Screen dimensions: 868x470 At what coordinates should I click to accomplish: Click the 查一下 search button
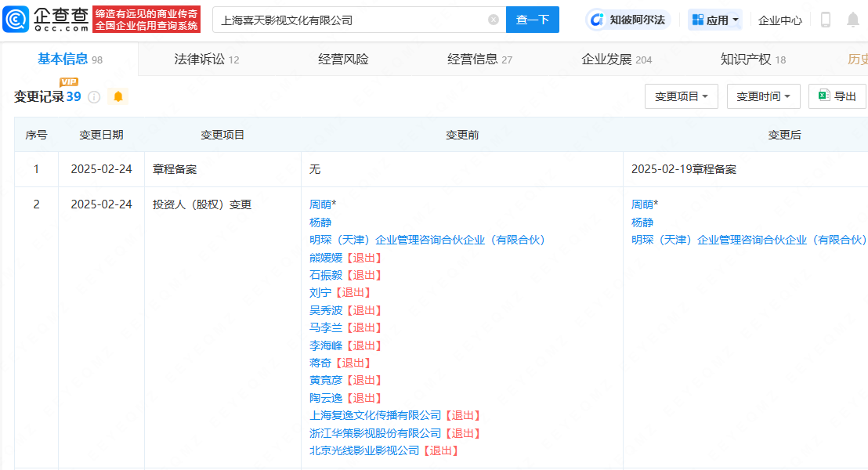point(533,20)
